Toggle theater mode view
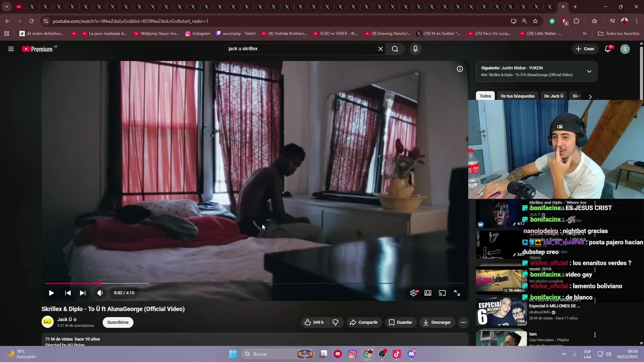The image size is (644, 362). [428, 293]
